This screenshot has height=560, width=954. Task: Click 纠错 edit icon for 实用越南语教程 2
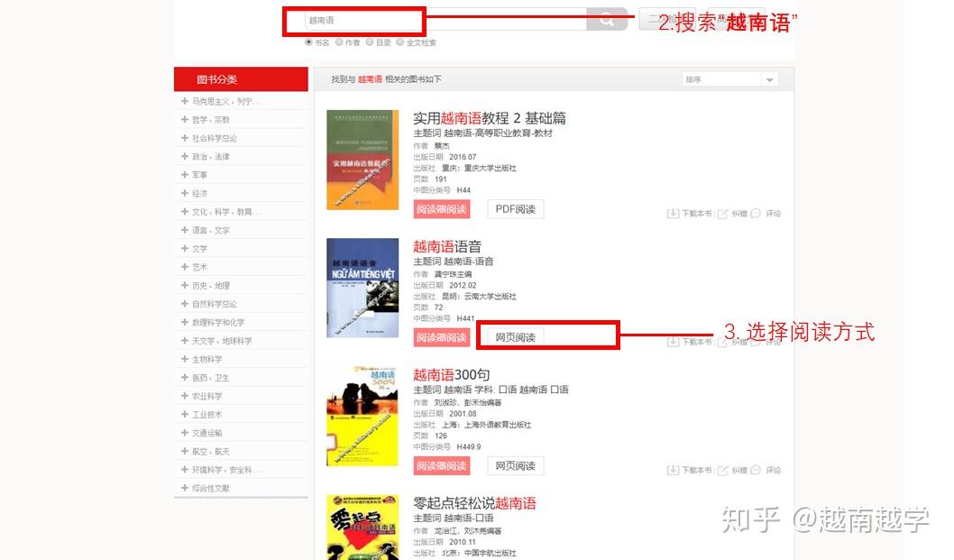click(x=723, y=214)
